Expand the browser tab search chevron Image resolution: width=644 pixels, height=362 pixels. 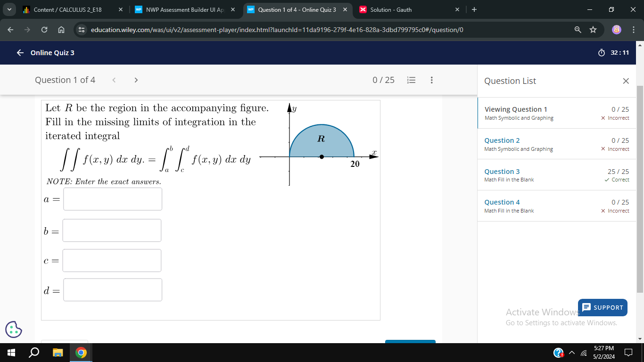pos(8,9)
